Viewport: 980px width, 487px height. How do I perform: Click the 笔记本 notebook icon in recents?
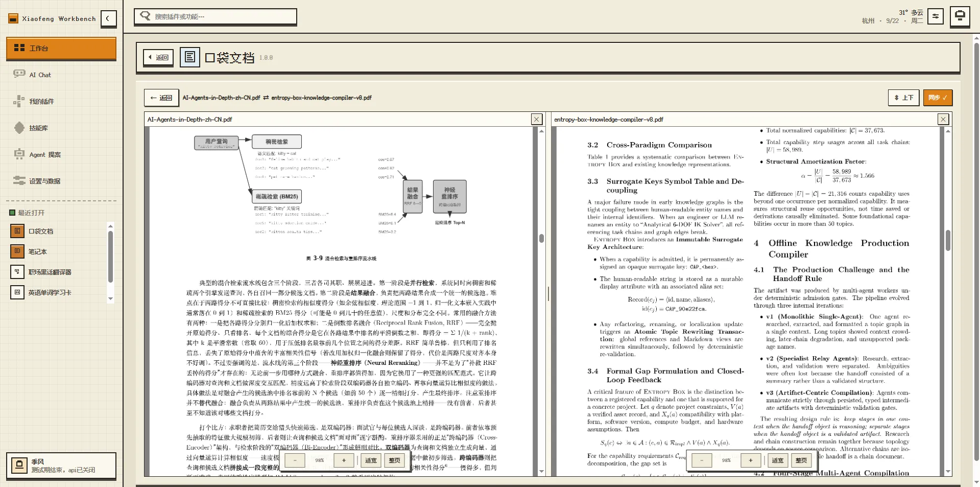(17, 251)
